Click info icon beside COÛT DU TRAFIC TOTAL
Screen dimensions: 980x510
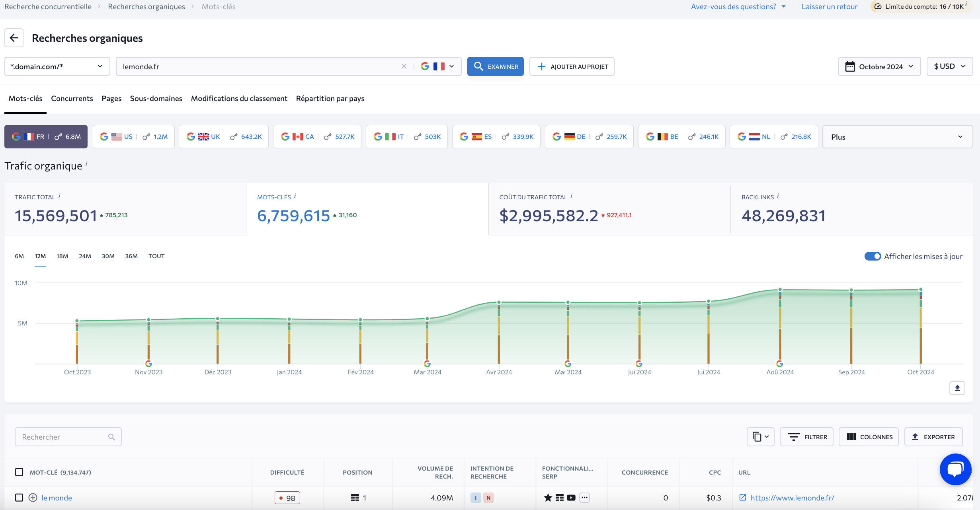point(571,196)
